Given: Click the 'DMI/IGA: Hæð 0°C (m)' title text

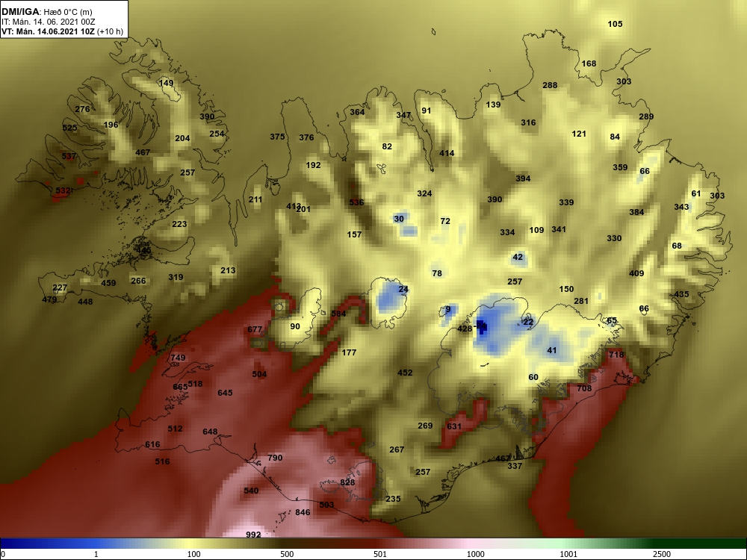Looking at the screenshot, I should coord(46,12).
